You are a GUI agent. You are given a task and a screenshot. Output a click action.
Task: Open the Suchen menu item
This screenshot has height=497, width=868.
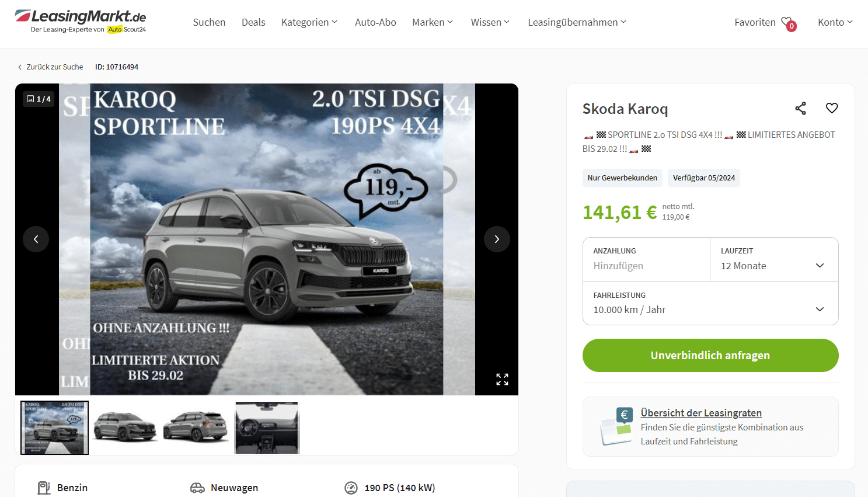pyautogui.click(x=209, y=22)
